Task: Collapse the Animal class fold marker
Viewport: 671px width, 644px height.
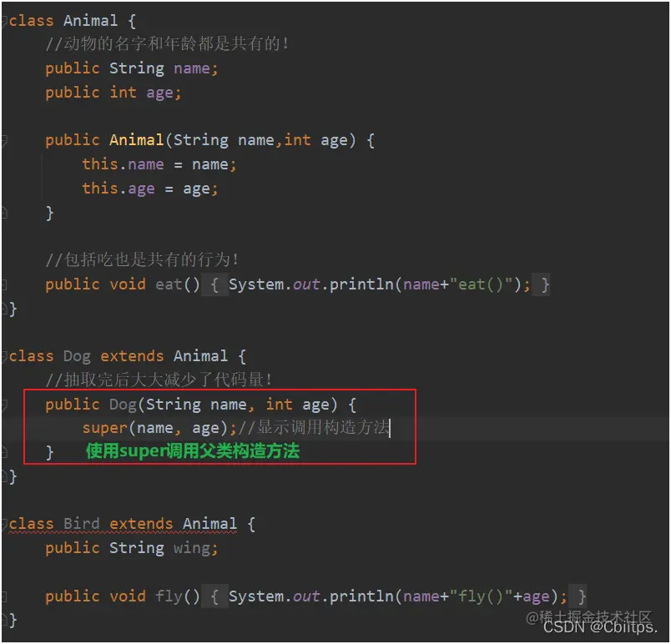Action: click(4, 21)
